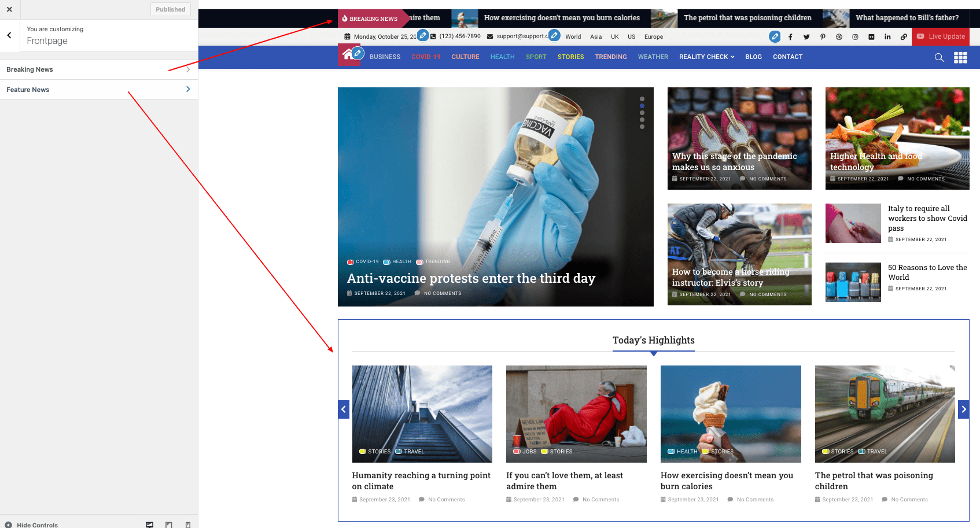Image resolution: width=980 pixels, height=528 pixels.
Task: Open the Pinterest social link icon
Action: click(823, 37)
